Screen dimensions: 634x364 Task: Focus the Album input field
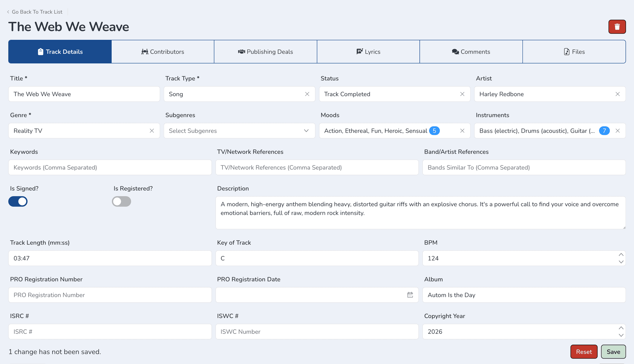(524, 295)
